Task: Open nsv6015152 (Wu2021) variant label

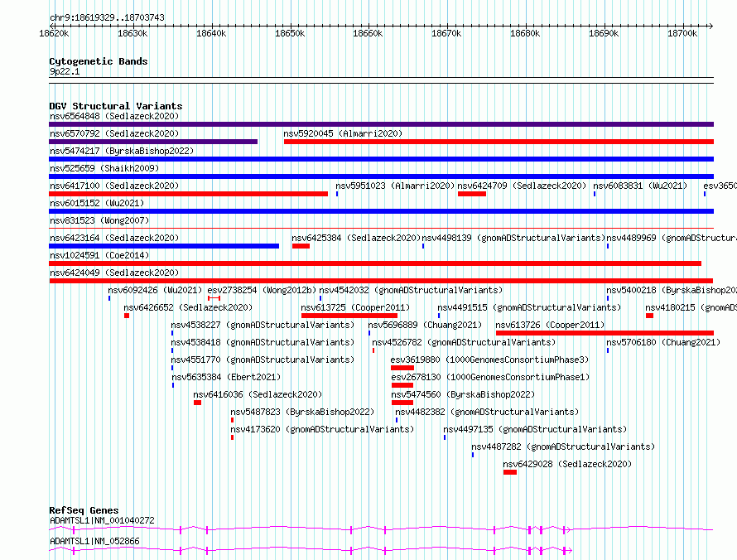Action: coord(97,203)
